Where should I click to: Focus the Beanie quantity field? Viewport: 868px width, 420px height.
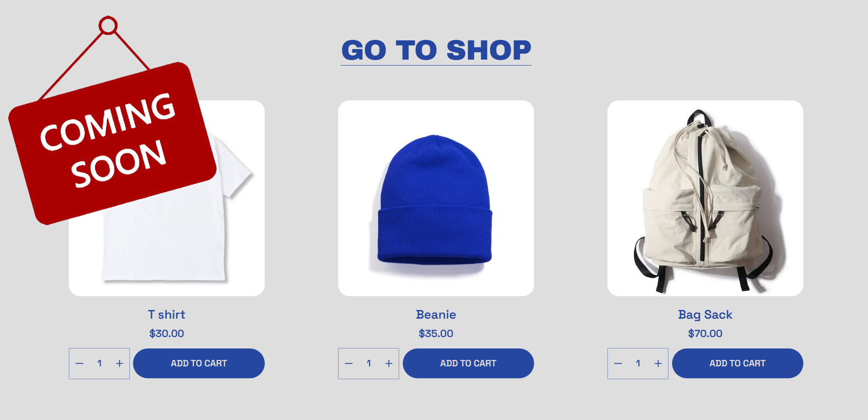pos(369,364)
